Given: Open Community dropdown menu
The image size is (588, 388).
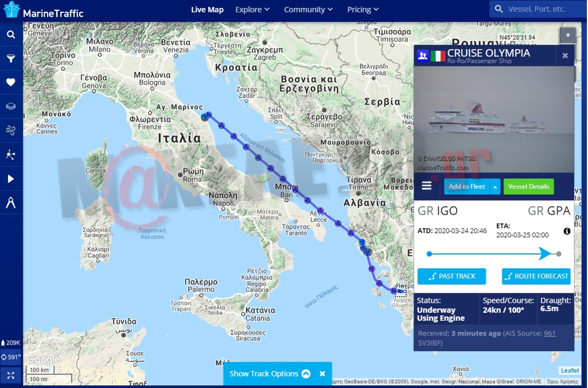Looking at the screenshot, I should pyautogui.click(x=308, y=10).
